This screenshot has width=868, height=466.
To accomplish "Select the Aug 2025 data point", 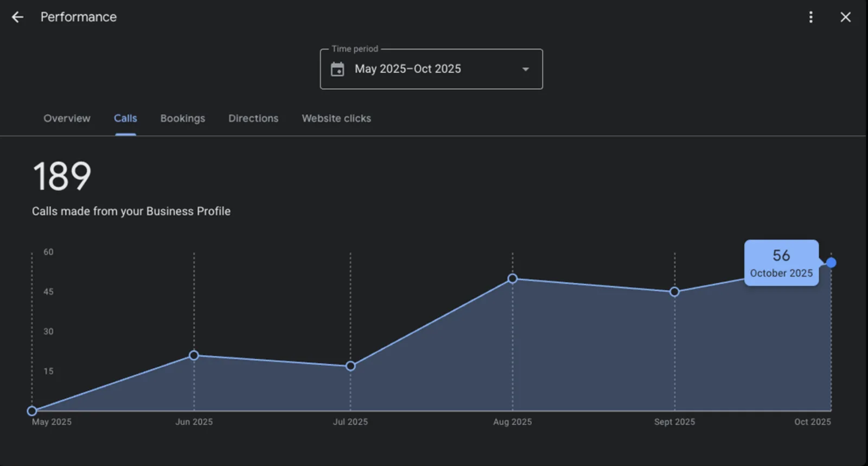I will click(x=513, y=279).
